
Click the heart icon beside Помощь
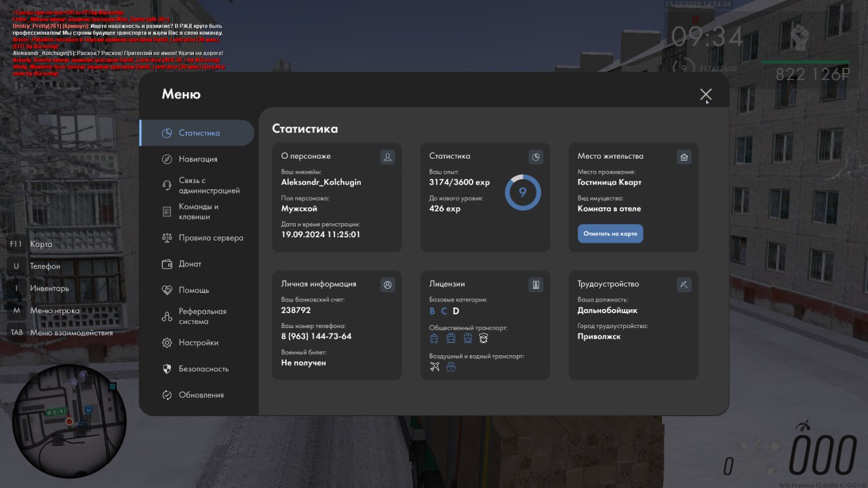[x=167, y=290]
